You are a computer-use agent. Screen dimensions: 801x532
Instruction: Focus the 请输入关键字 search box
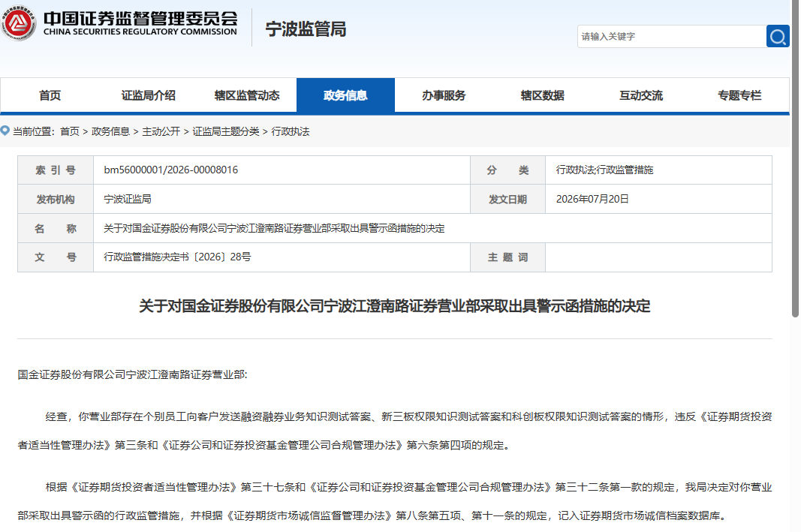tap(672, 36)
